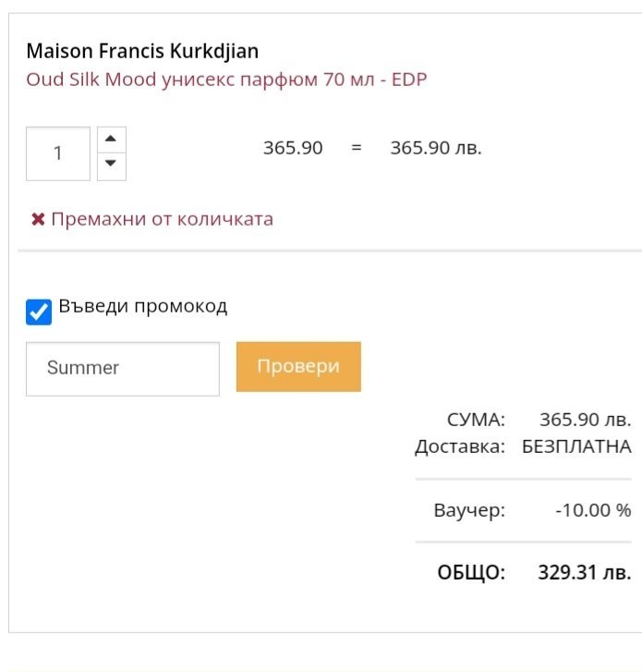642x672 pixels.
Task: Click the Maison Francis Kurkdjian brand name
Action: [142, 51]
